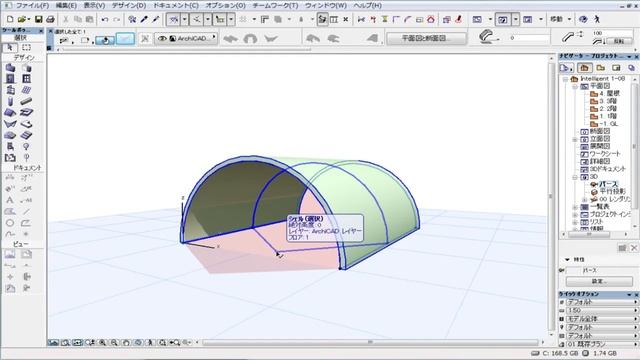
Task: Open dropdown arrow next to the active 3D view button
Action: (516, 19)
